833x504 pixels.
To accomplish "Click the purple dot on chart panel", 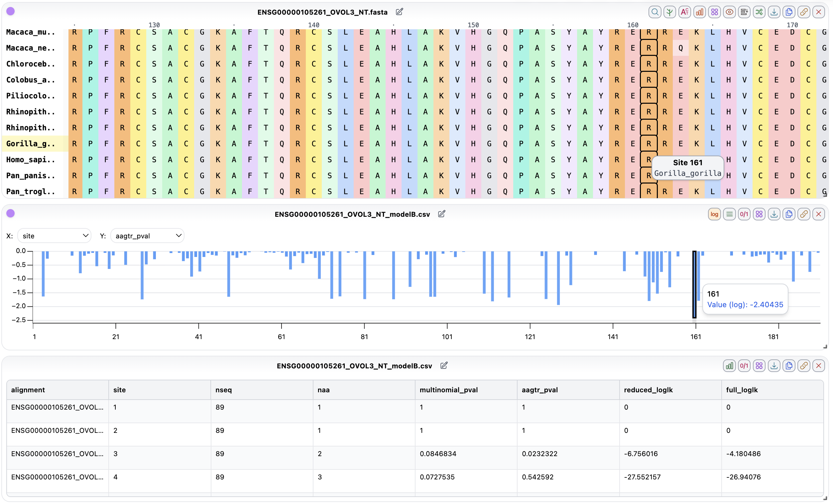I will coord(11,213).
